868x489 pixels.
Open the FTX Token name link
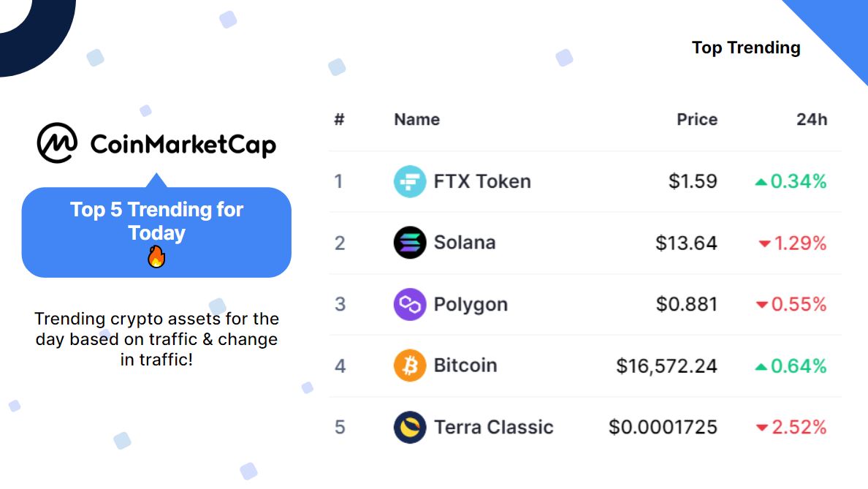point(482,181)
